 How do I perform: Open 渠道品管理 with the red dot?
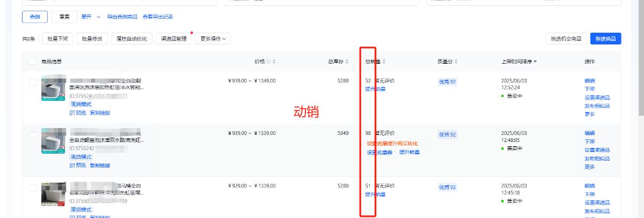point(173,39)
